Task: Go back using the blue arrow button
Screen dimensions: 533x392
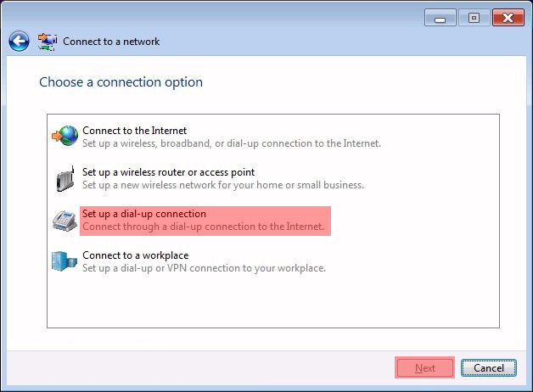Action: click(x=19, y=42)
